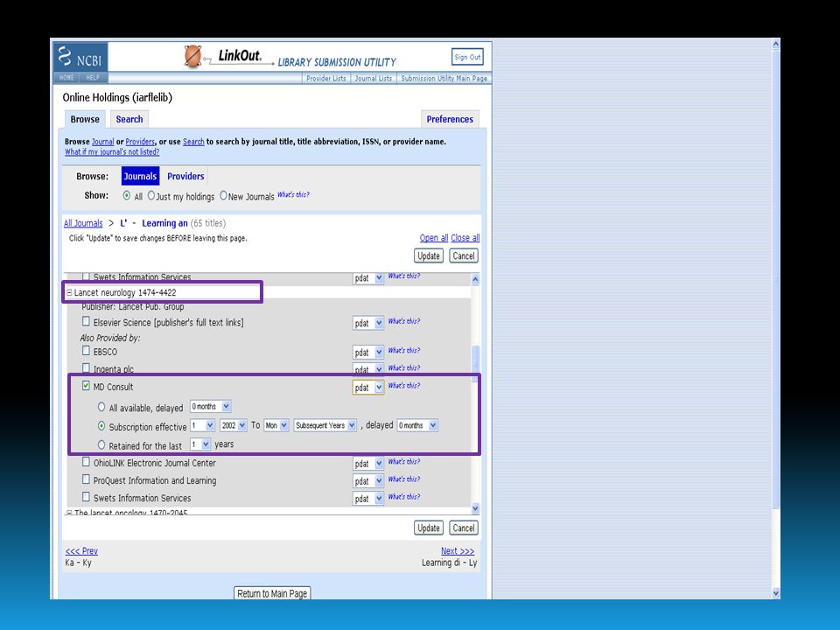Click the "Providers" link in the browse instructions
The width and height of the screenshot is (840, 630).
[x=140, y=142]
